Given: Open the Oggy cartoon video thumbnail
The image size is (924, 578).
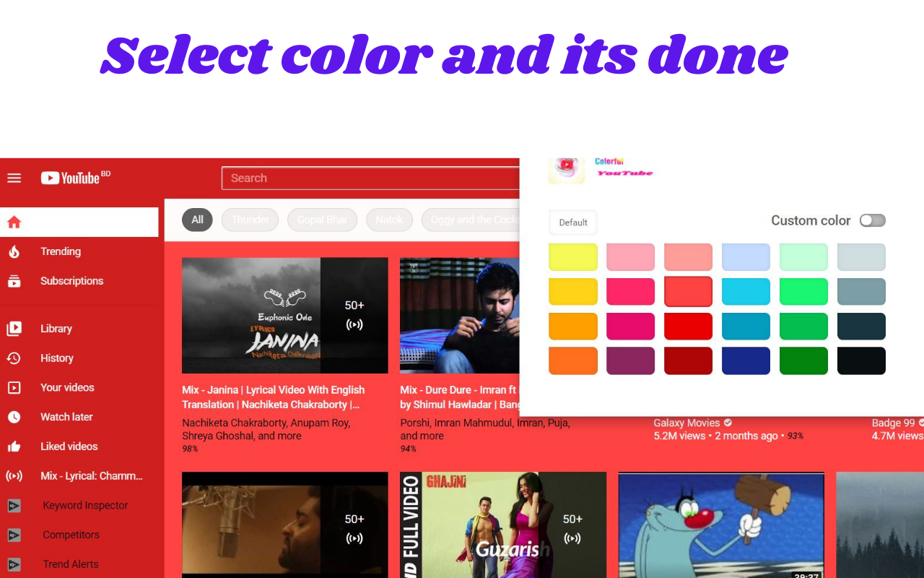Looking at the screenshot, I should (x=721, y=525).
